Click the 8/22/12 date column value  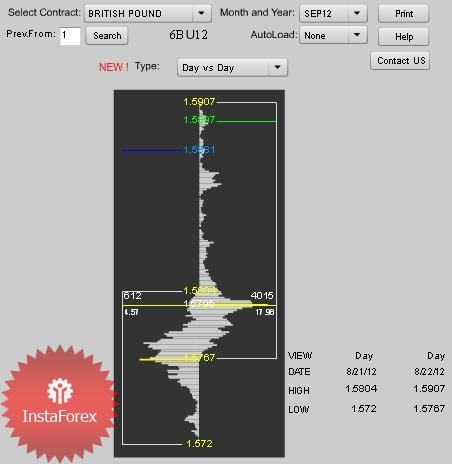point(429,372)
